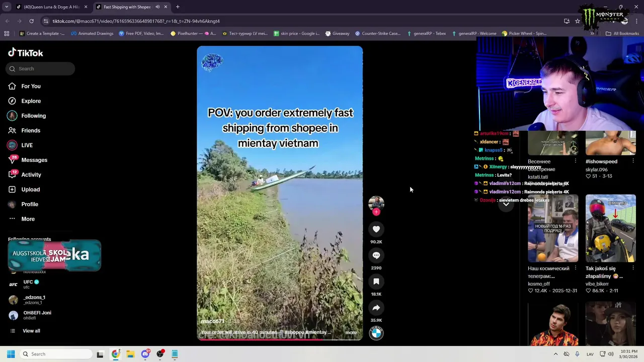Save video with the bookmark icon
Image resolution: width=644 pixels, height=362 pixels.
376,282
